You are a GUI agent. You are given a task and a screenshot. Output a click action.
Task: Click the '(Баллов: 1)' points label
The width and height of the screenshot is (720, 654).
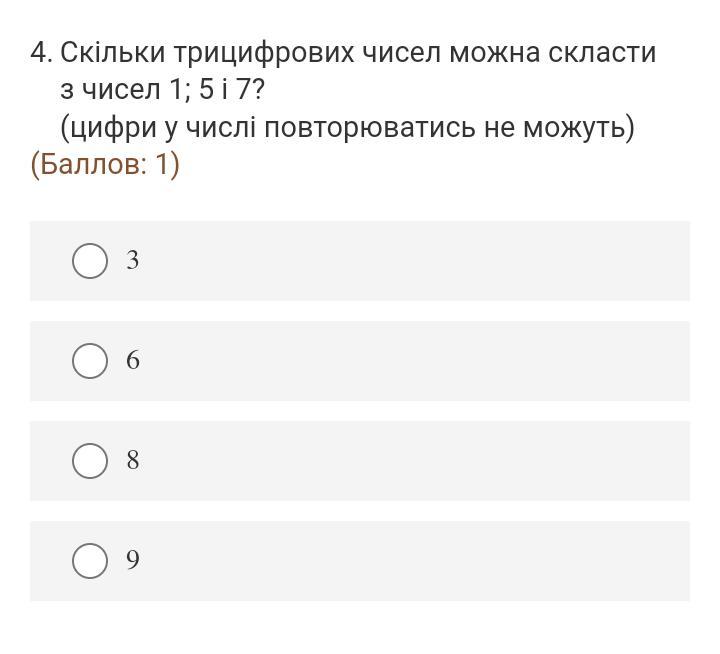tap(105, 164)
